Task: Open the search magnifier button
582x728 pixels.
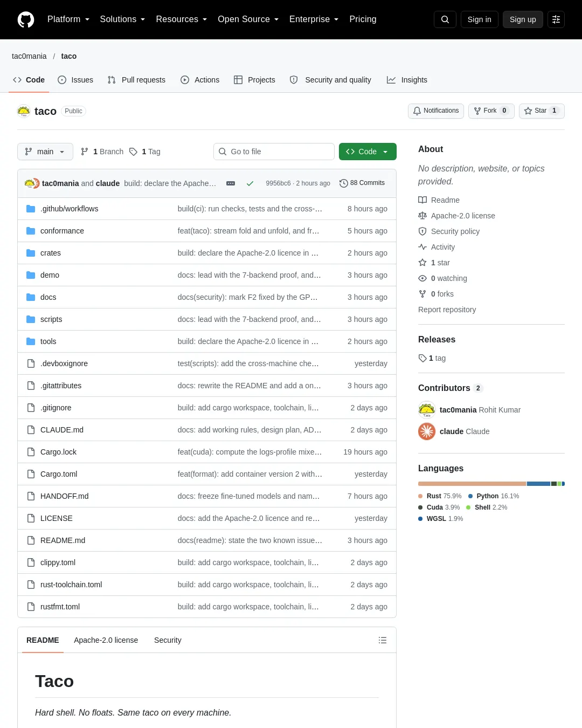Action: [x=445, y=19]
